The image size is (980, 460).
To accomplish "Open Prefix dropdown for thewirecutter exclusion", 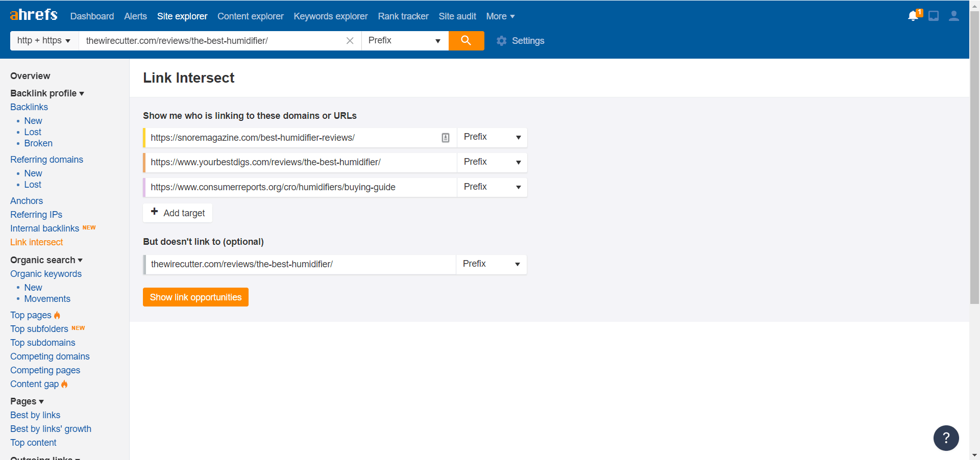I will 491,264.
